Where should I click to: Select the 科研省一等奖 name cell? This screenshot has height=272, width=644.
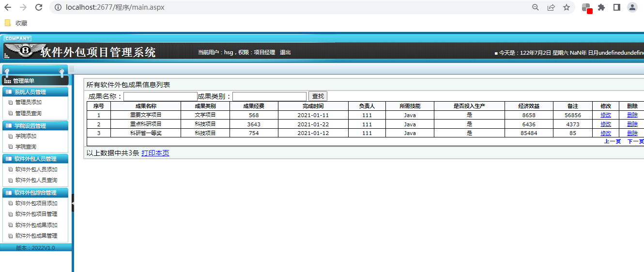146,133
